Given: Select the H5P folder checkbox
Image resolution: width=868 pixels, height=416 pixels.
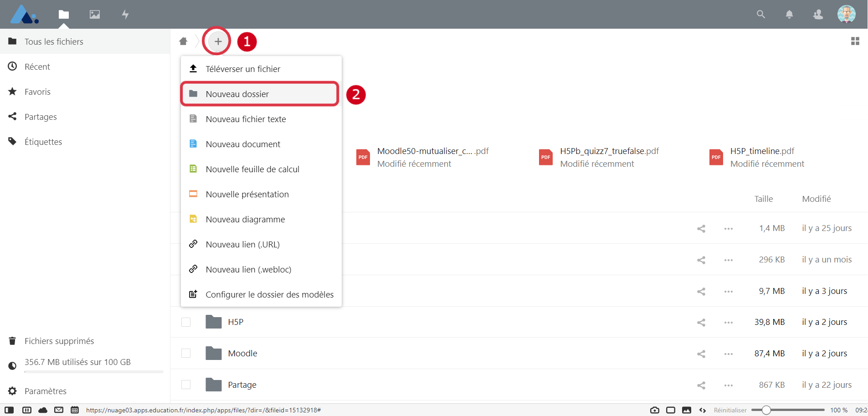Looking at the screenshot, I should pos(186,322).
